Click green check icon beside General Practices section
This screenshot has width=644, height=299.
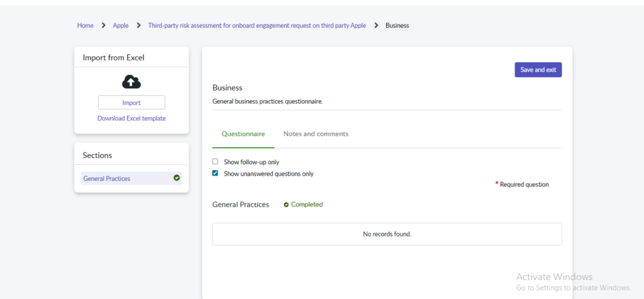pos(177,178)
